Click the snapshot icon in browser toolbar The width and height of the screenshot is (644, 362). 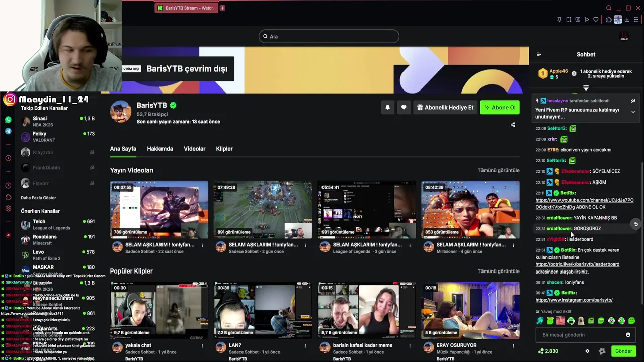tap(569, 20)
